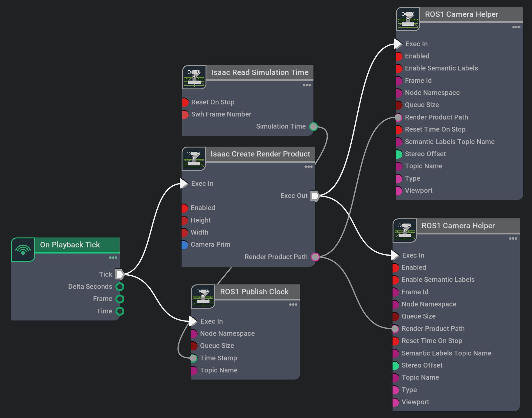The image size is (532, 418).
Task: Open the three-dot menu on upper ROS1 Camera Helper
Action: [x=517, y=27]
